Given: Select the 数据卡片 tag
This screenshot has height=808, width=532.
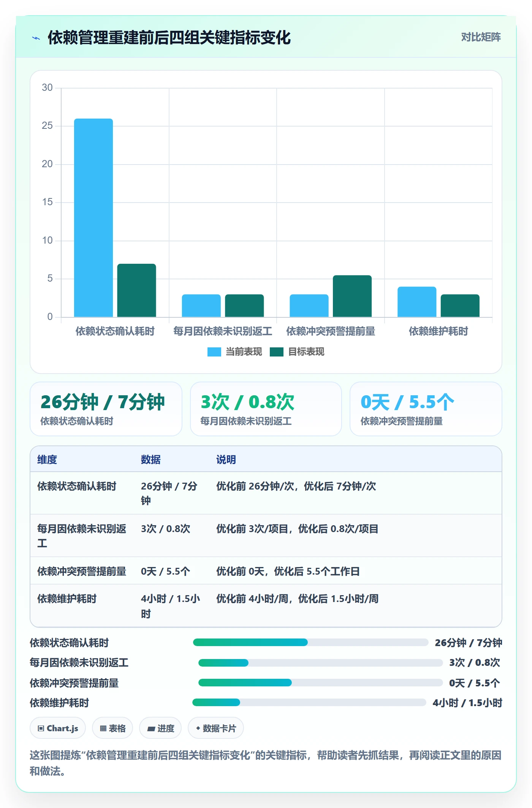Looking at the screenshot, I should 216,728.
